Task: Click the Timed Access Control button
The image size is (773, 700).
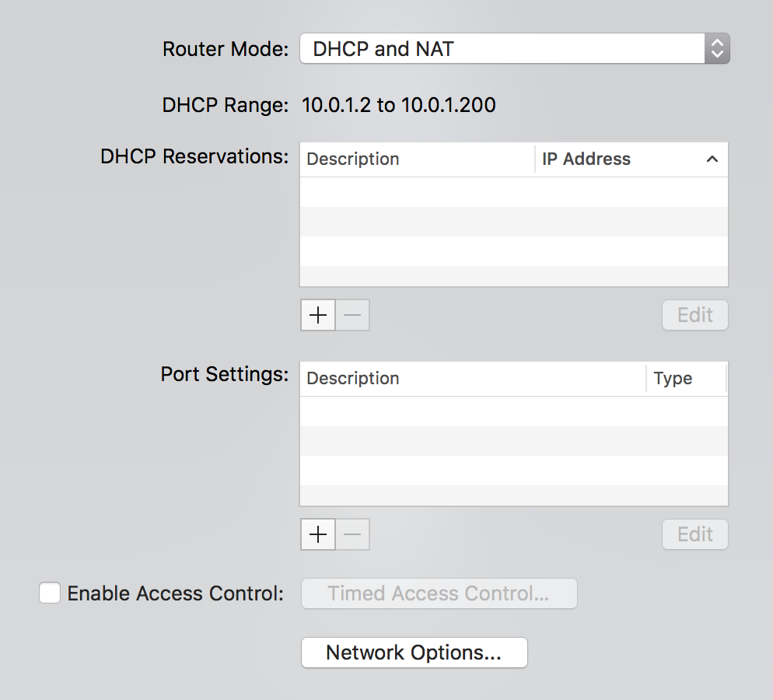Action: click(x=439, y=593)
